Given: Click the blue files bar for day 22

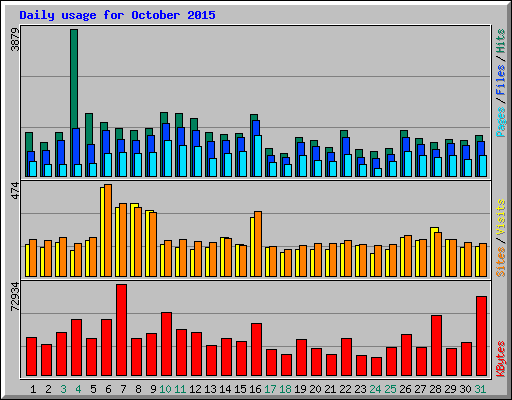Looking at the screenshot, I should tap(346, 146).
